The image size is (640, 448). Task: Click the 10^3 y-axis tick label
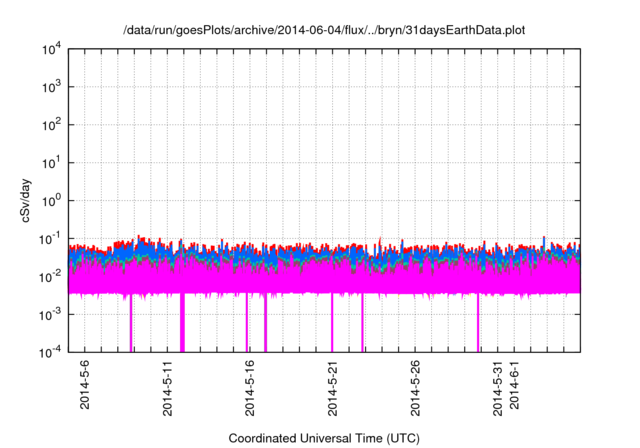(x=51, y=88)
